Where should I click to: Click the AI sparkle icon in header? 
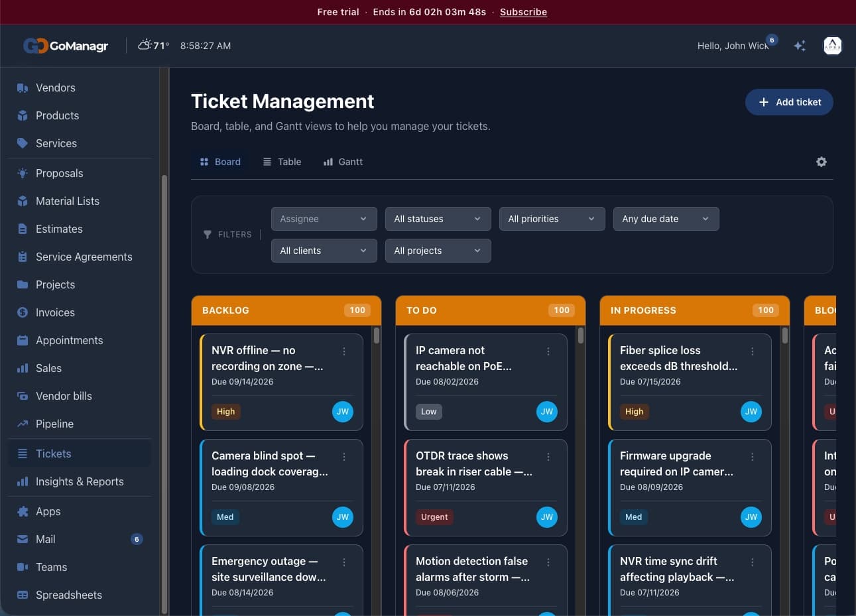click(800, 46)
